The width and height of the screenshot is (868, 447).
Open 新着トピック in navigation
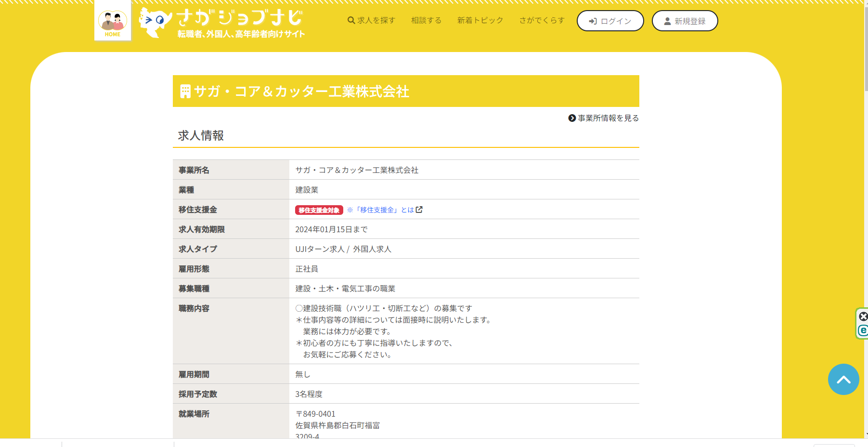click(x=480, y=20)
